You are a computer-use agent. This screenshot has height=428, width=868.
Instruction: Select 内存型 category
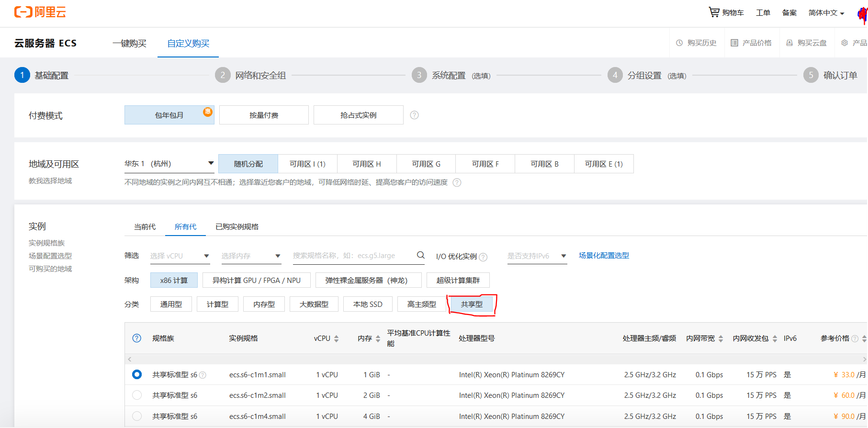click(x=264, y=304)
